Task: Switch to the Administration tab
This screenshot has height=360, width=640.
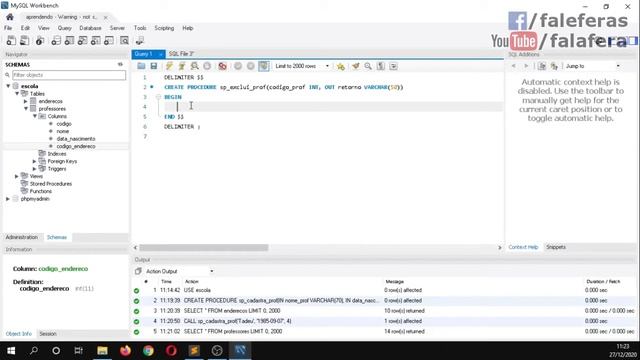Action: click(22, 237)
